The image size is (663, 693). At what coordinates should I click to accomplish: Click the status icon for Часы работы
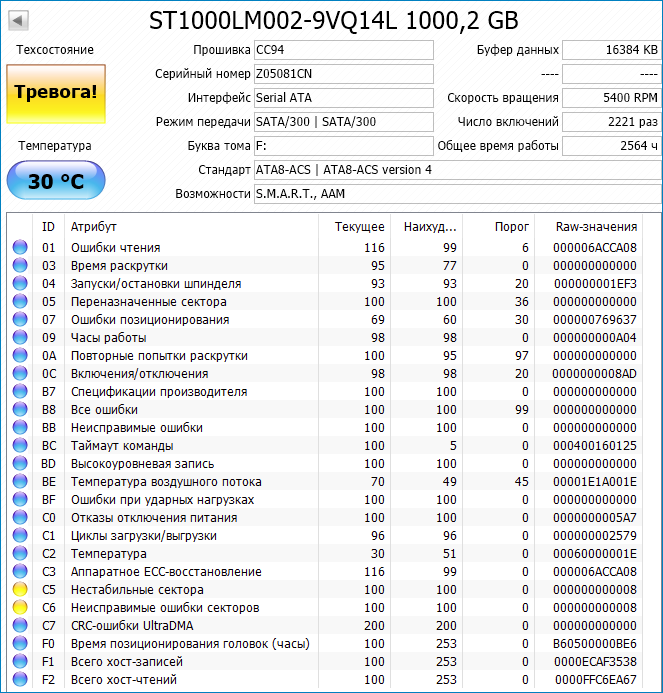pos(20,338)
